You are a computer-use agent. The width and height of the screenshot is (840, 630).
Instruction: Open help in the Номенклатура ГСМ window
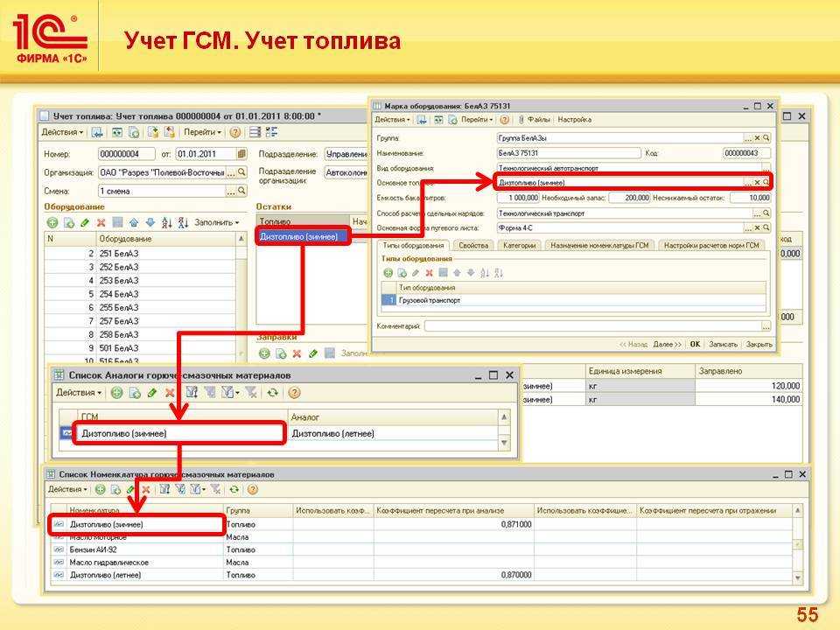(x=253, y=489)
